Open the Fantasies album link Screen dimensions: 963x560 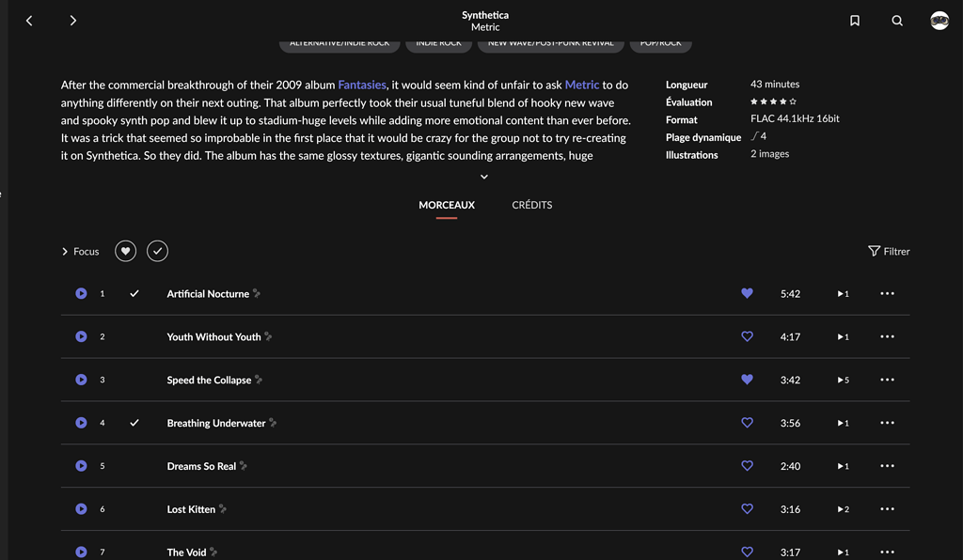click(x=362, y=85)
